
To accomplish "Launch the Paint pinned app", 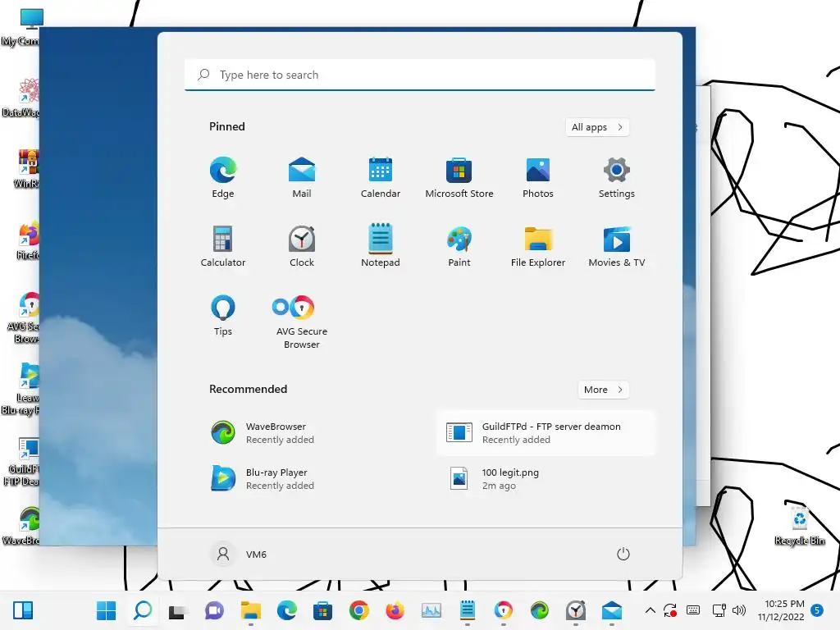I will [x=459, y=246].
